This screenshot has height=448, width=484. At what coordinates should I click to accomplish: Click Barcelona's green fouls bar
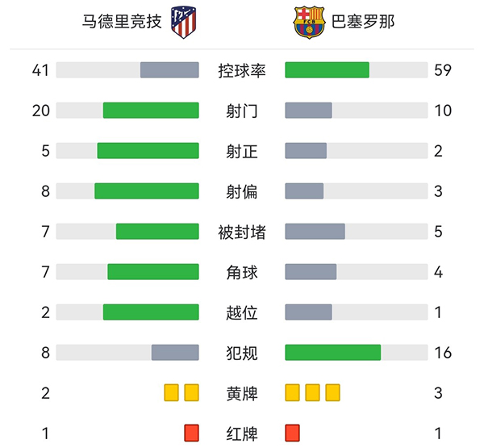(x=332, y=352)
